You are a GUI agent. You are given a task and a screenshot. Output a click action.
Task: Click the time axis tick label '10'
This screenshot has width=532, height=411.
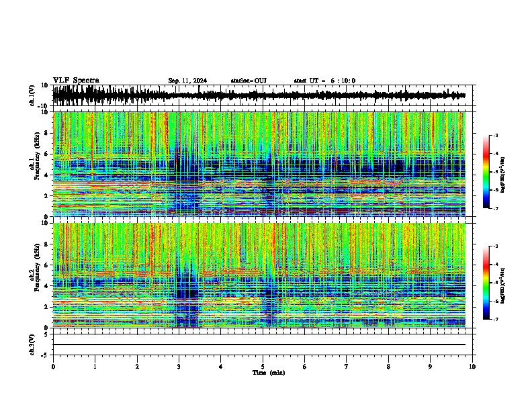[472, 367]
